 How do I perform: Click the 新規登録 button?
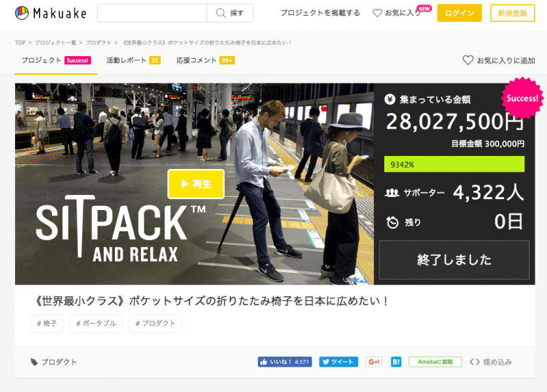click(512, 13)
